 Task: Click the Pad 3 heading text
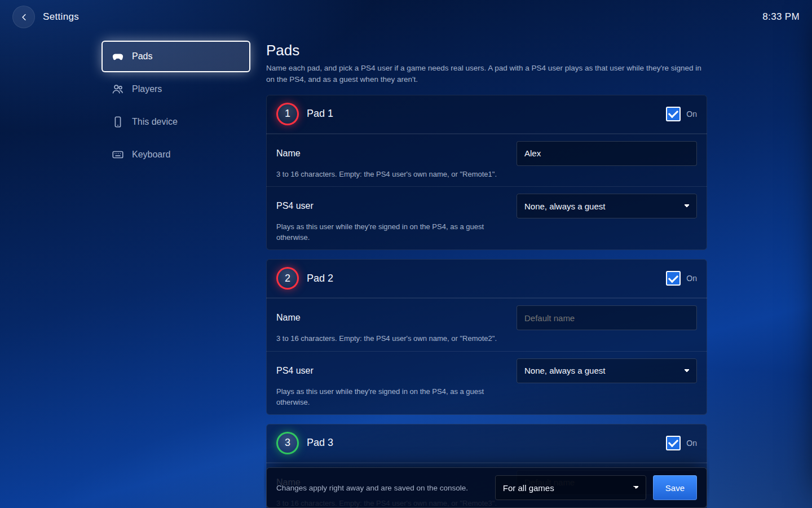[320, 443]
